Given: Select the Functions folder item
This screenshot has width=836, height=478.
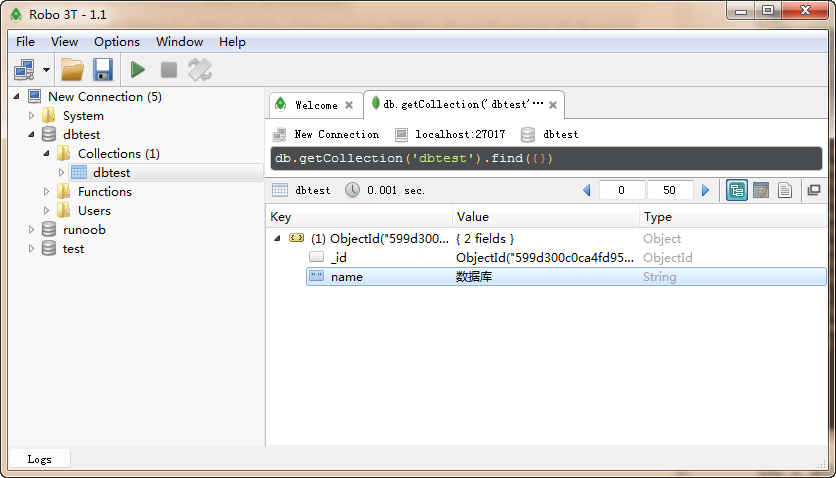Looking at the screenshot, I should 104,191.
